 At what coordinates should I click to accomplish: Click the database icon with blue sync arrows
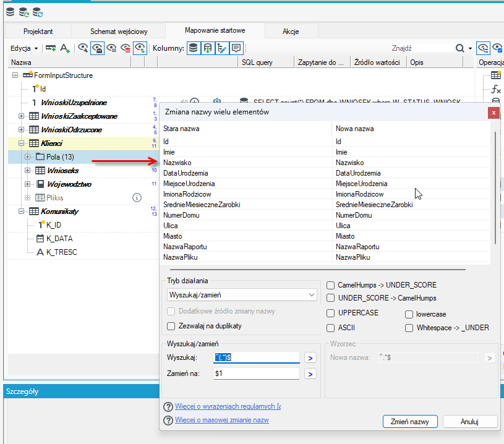(x=38, y=12)
